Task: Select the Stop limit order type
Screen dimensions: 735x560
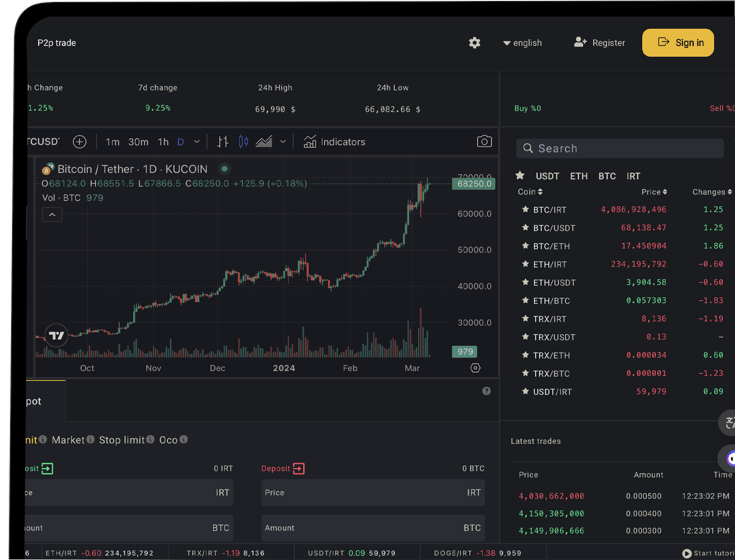Action: pos(121,440)
